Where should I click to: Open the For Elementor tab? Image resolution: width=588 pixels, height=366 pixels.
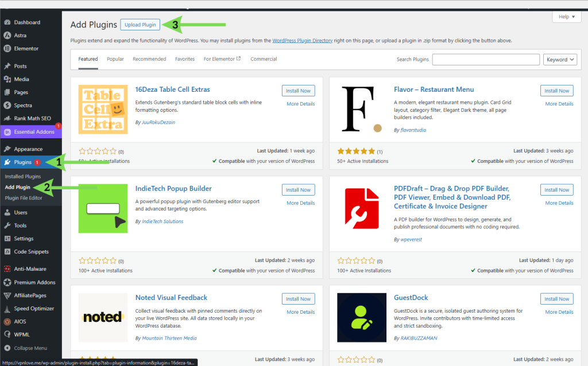tap(222, 59)
